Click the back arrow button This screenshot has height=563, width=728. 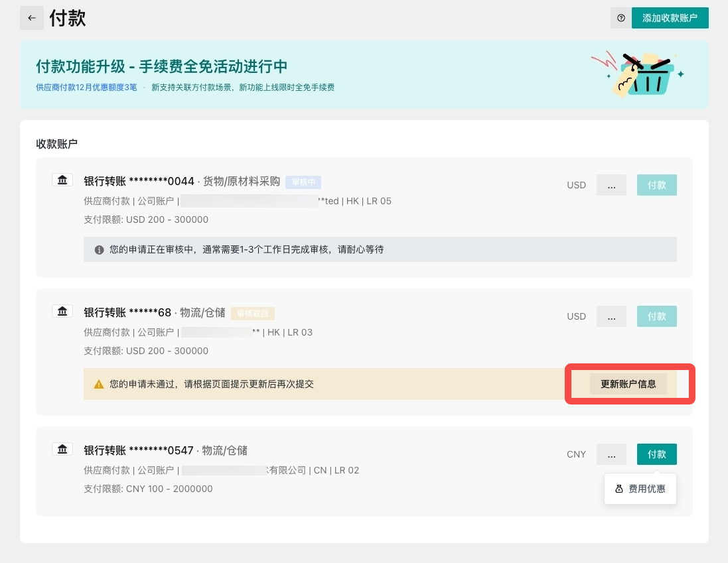[x=31, y=18]
